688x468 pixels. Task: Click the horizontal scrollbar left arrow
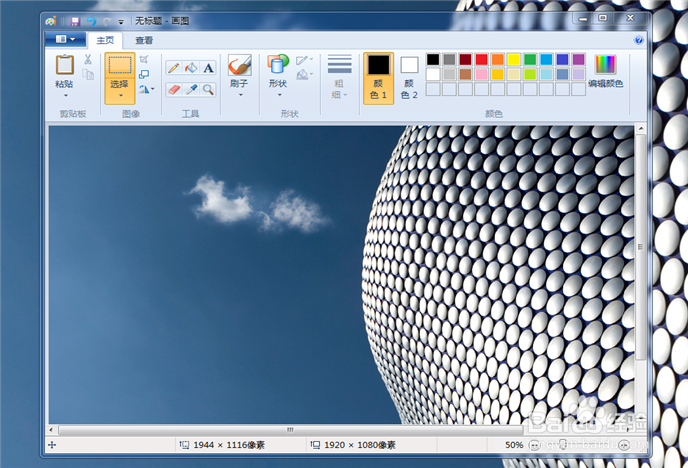click(51, 430)
